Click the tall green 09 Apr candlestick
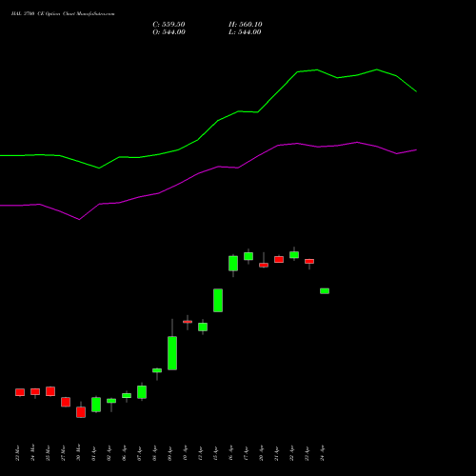 pos(172,353)
